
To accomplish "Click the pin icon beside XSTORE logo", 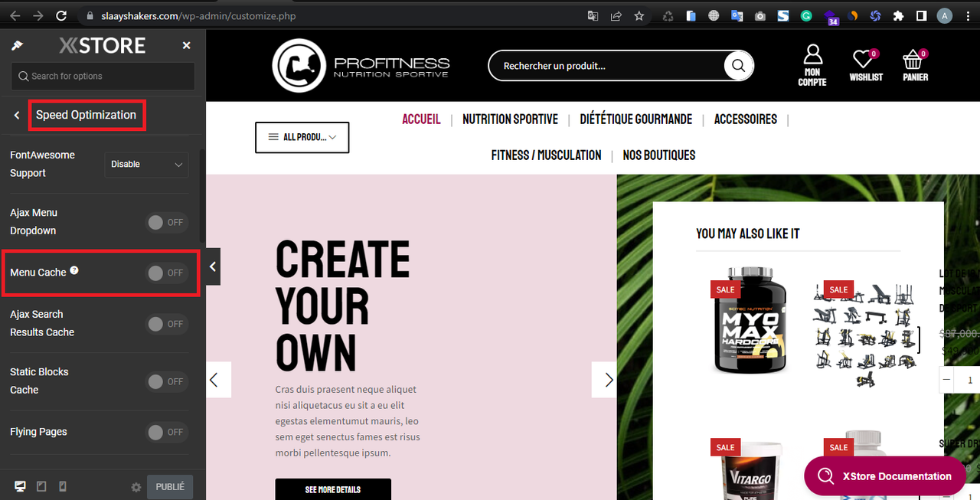I will point(17,46).
